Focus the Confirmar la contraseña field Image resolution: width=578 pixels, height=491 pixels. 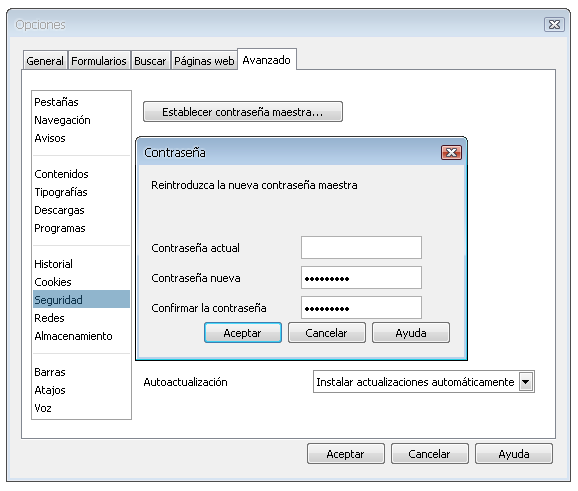(361, 308)
